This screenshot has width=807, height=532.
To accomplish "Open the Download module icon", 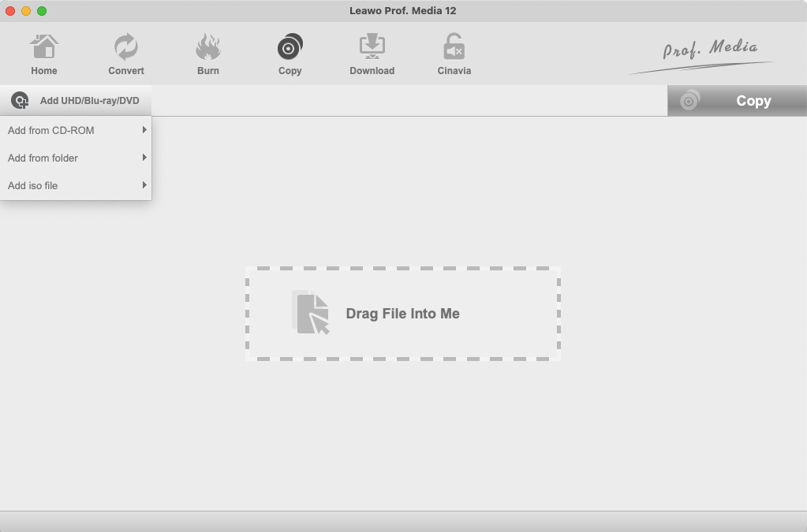I will (372, 47).
